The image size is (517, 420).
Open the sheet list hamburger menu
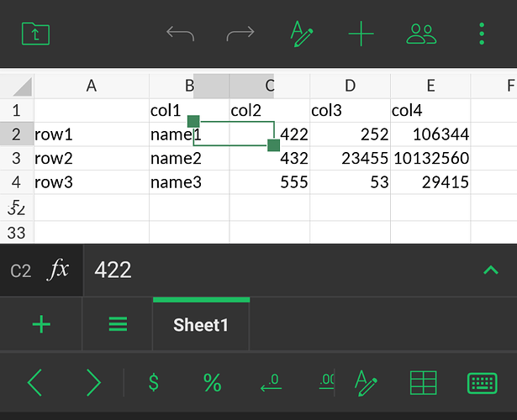[118, 324]
